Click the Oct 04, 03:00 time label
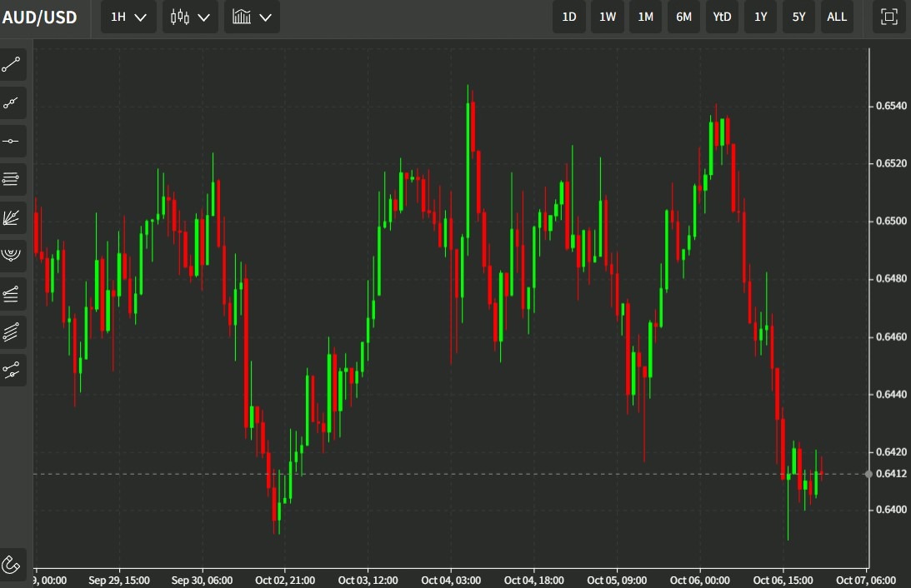Image resolution: width=911 pixels, height=588 pixels. coord(451,580)
